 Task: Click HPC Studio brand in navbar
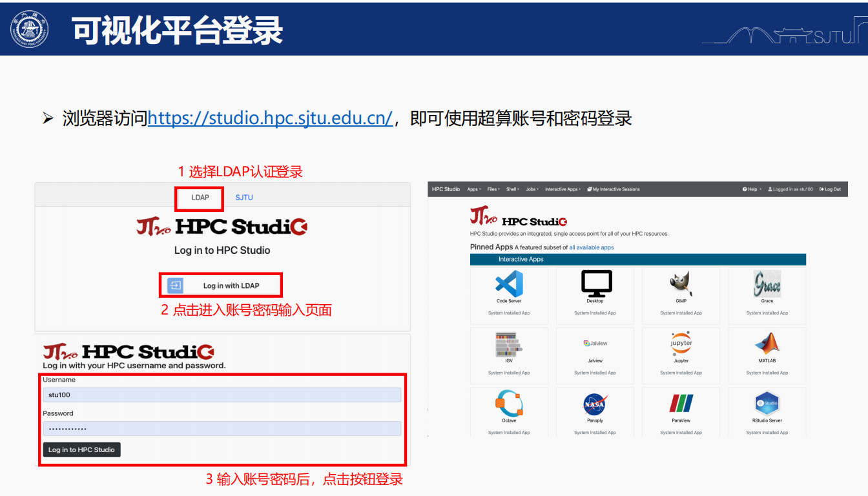click(x=446, y=189)
